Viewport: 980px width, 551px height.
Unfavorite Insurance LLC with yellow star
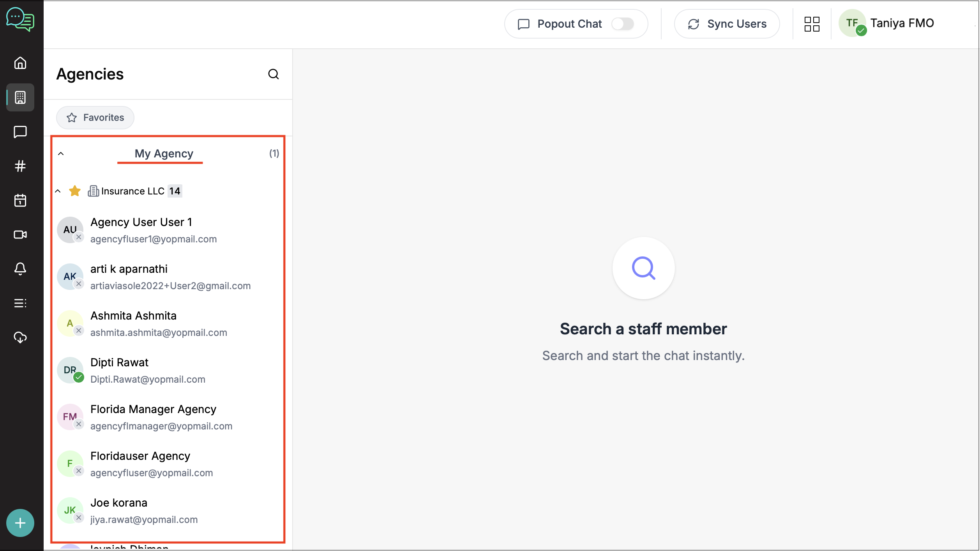point(74,191)
